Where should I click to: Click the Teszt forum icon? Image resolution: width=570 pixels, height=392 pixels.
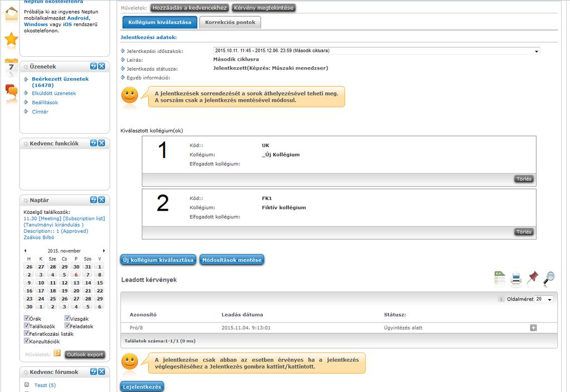[x=27, y=385]
